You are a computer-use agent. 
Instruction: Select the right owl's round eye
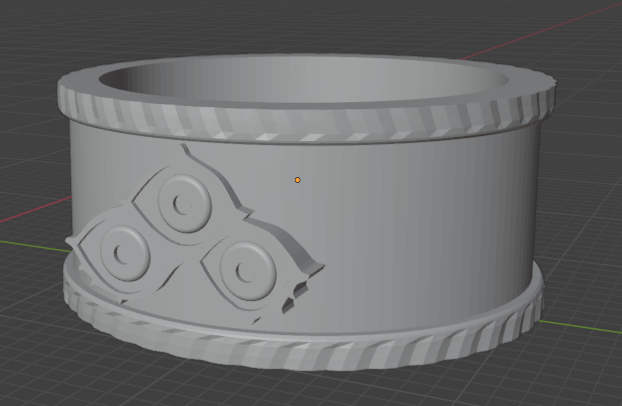tap(248, 271)
